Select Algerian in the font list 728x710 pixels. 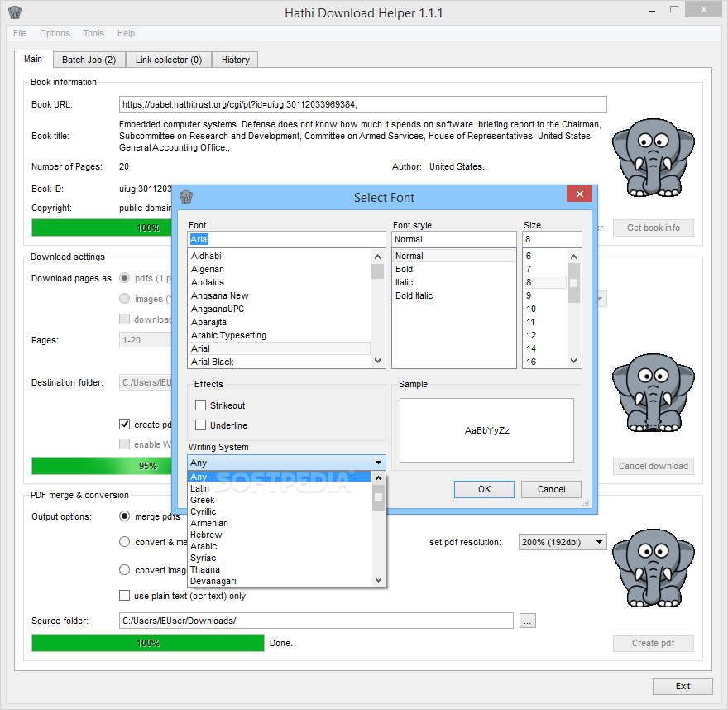tap(280, 269)
